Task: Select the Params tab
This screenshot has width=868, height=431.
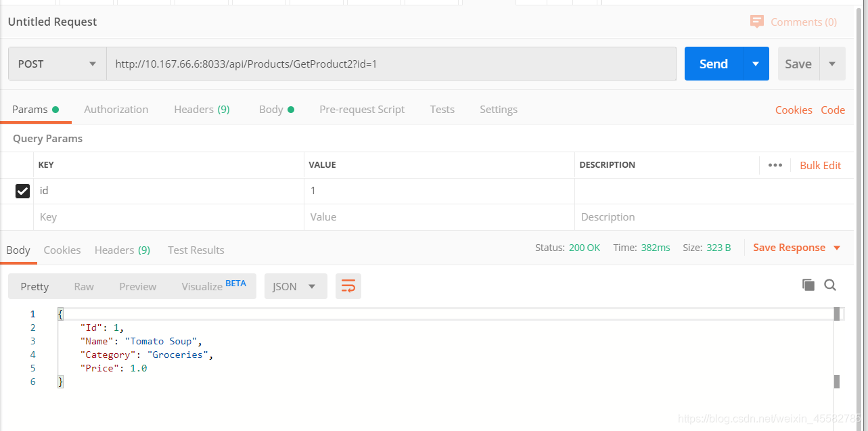Action: point(35,109)
